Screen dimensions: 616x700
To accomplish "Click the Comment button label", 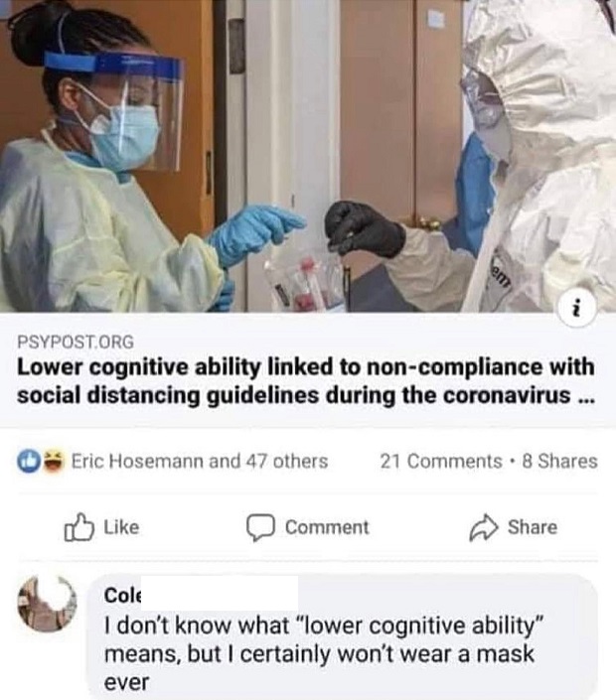I will click(x=327, y=527).
